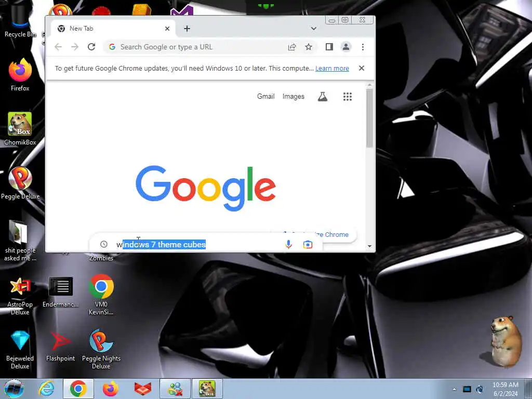Open Chrome profile avatar

[345, 47]
